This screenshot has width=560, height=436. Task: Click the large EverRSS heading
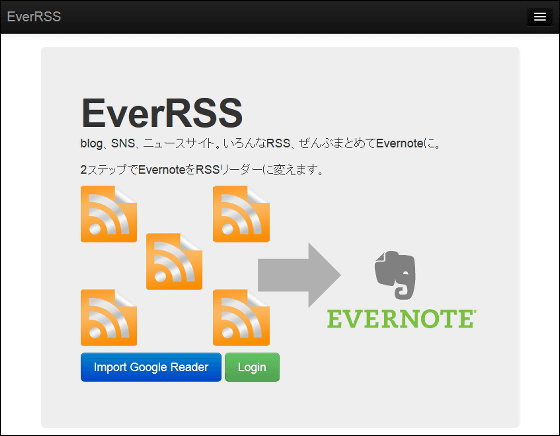click(x=162, y=113)
